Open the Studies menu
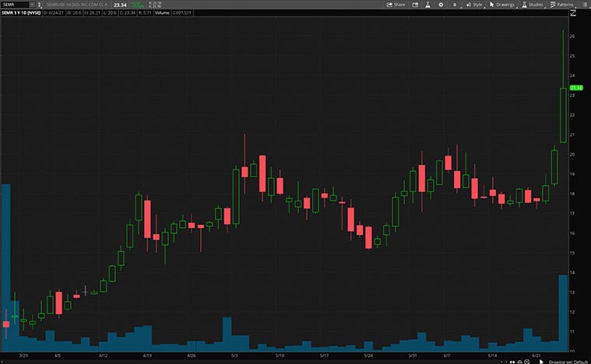Viewport: 591px width, 364px height. point(533,5)
